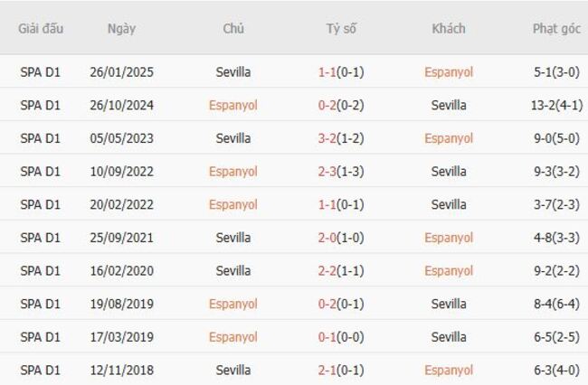Screen dimensions: 588x385
Task: Click the "Ngày" column header
Action: (x=121, y=29)
